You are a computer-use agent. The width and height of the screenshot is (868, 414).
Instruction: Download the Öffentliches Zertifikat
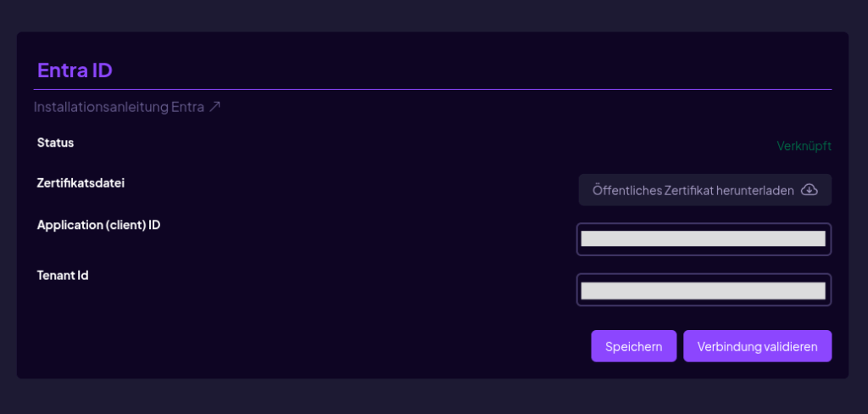[x=704, y=190]
